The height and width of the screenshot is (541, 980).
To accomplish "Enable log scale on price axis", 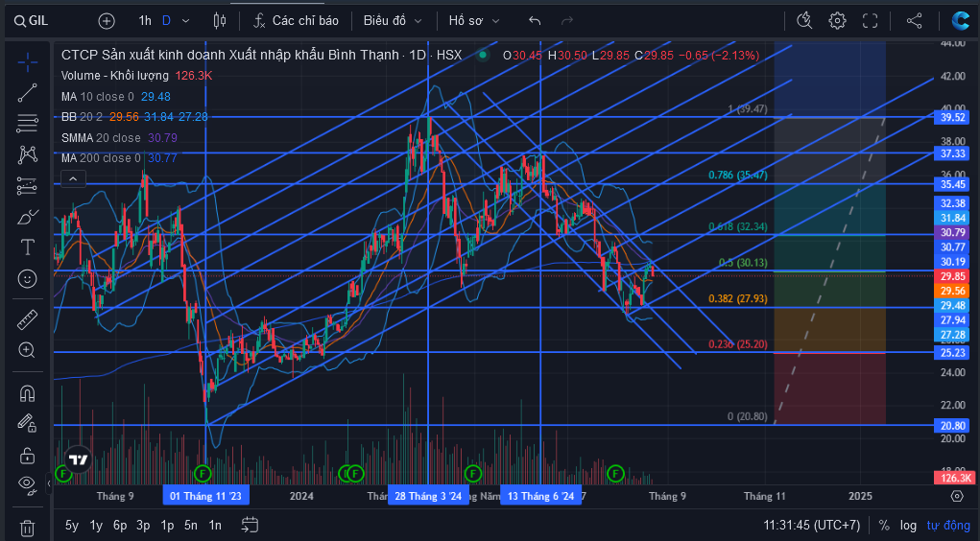I will [908, 526].
